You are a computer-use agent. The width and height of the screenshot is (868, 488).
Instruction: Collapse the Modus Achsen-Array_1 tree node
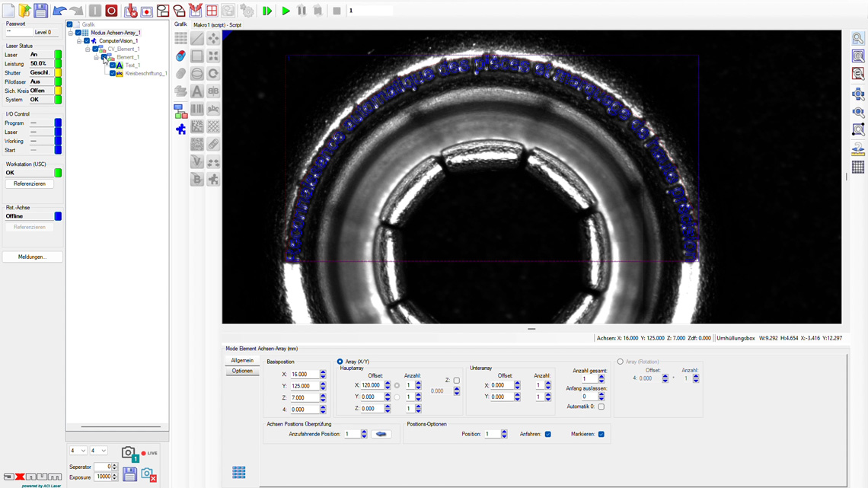pos(71,33)
